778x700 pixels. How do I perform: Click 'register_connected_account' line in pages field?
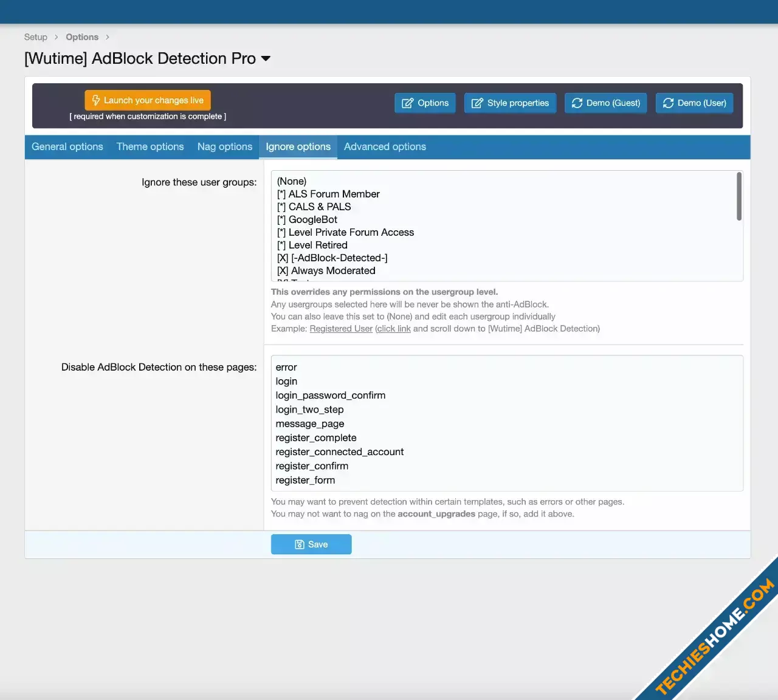[x=340, y=451]
